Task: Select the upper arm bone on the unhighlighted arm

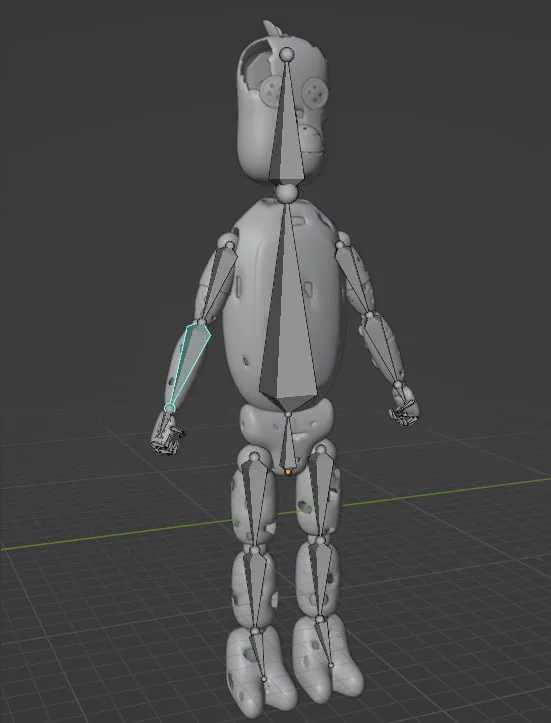Action: [354, 278]
